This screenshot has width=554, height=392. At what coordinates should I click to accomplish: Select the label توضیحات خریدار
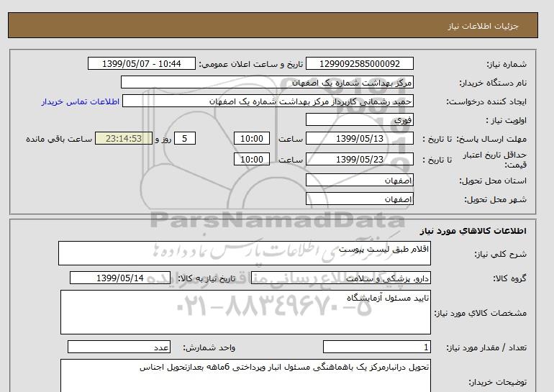[x=497, y=382]
